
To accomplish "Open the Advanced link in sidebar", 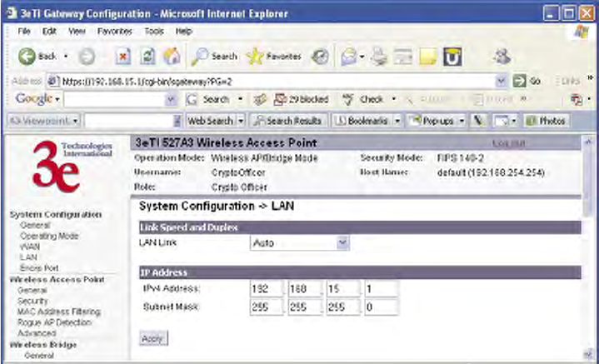I will click(37, 333).
